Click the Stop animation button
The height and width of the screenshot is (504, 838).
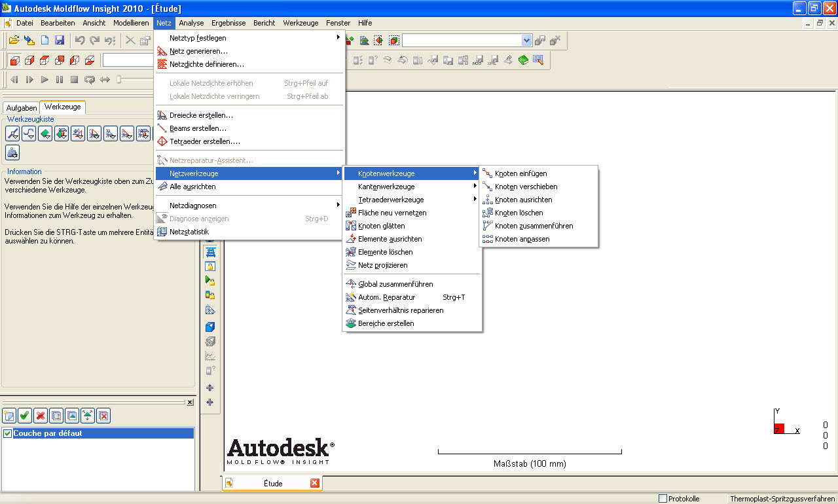[74, 80]
